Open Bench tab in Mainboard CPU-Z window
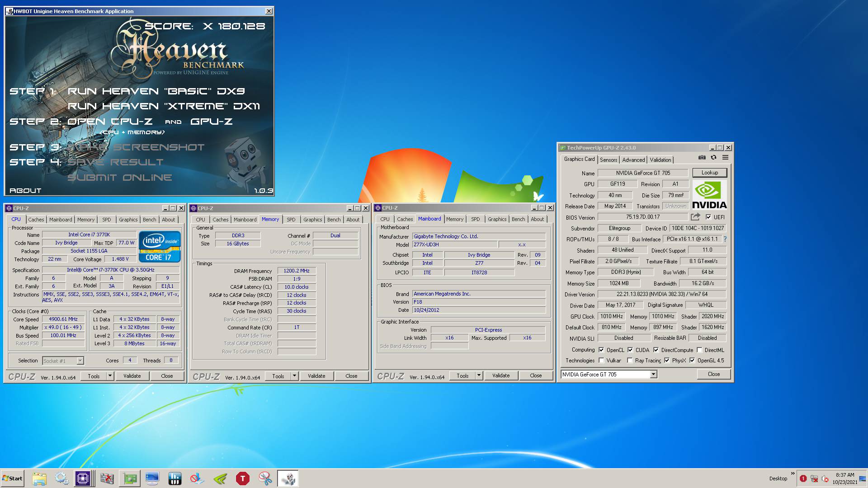The height and width of the screenshot is (488, 868). (519, 219)
